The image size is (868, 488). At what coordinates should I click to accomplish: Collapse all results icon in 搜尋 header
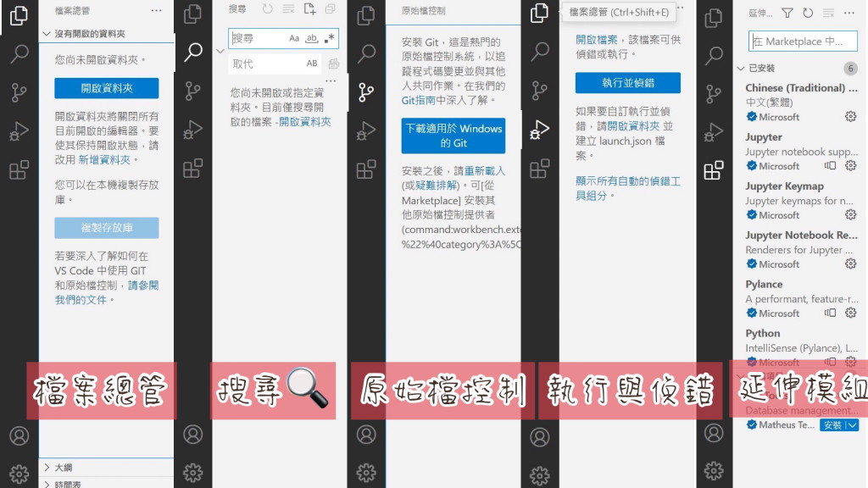[330, 8]
